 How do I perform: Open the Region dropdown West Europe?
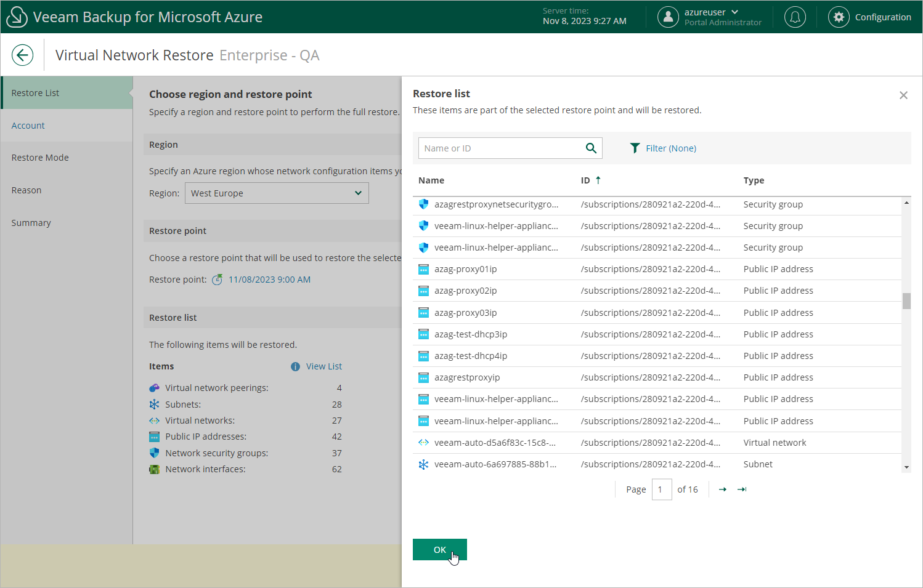point(277,193)
